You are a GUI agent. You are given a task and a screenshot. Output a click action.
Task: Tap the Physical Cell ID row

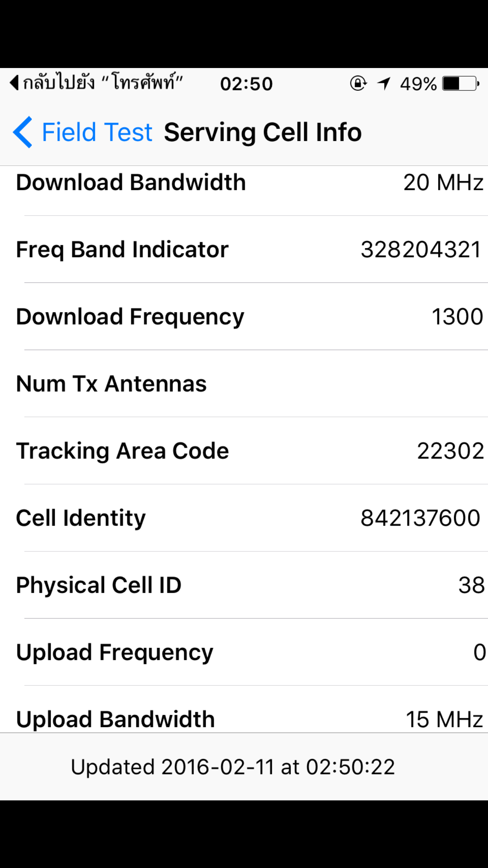click(x=244, y=585)
